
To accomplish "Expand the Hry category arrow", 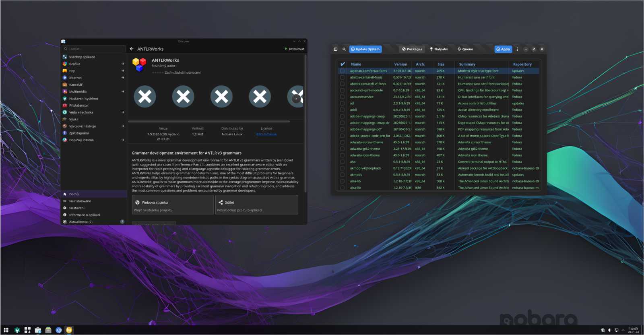I will coord(123,70).
